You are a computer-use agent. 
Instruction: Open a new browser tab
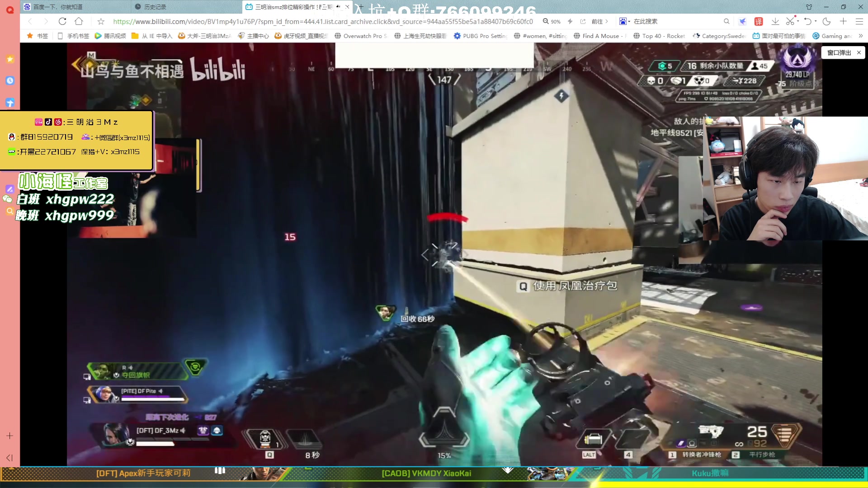click(360, 7)
